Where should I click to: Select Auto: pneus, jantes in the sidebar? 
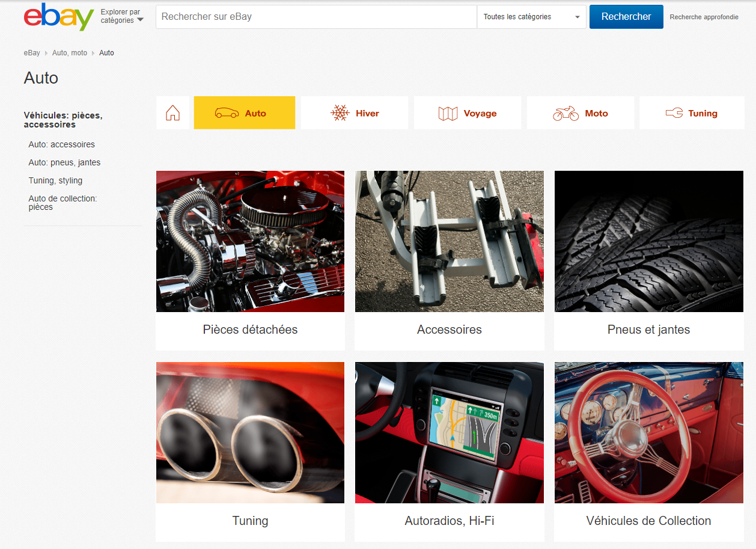coord(64,162)
